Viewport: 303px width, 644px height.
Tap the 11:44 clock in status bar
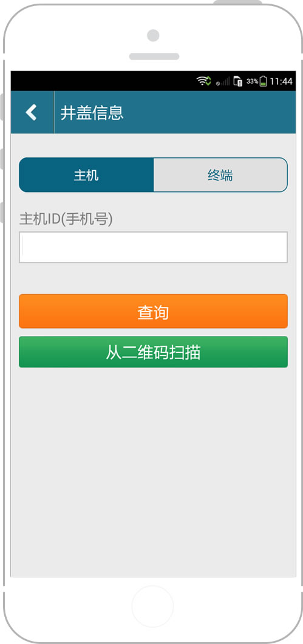pos(281,81)
